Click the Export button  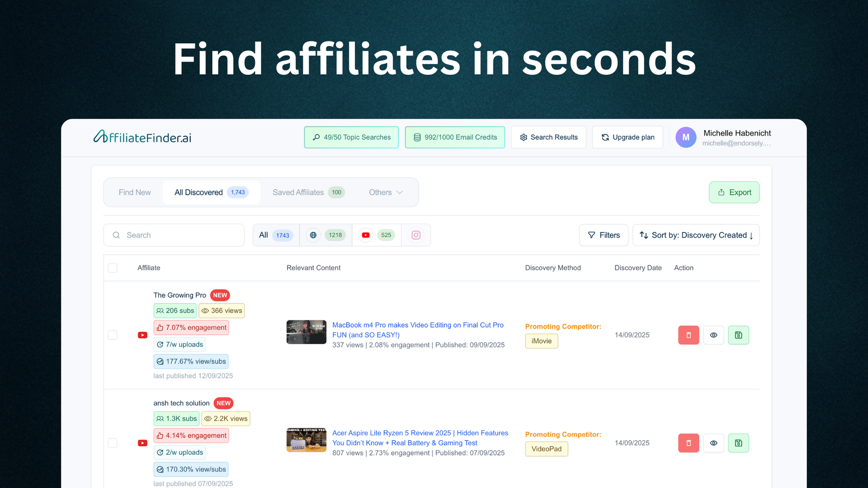(734, 192)
